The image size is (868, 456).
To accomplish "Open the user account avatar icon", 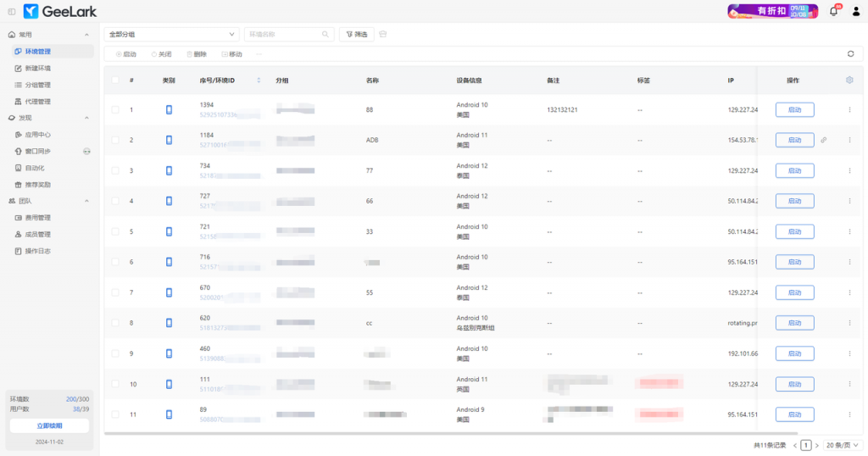I will click(855, 11).
